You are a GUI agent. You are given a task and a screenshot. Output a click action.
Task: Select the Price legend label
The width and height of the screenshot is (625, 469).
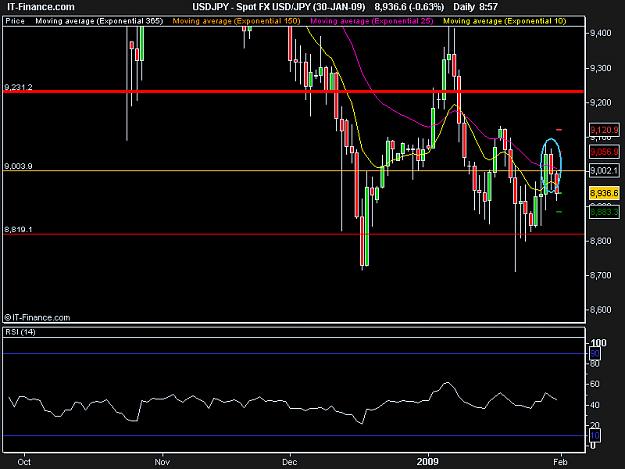[x=15, y=21]
